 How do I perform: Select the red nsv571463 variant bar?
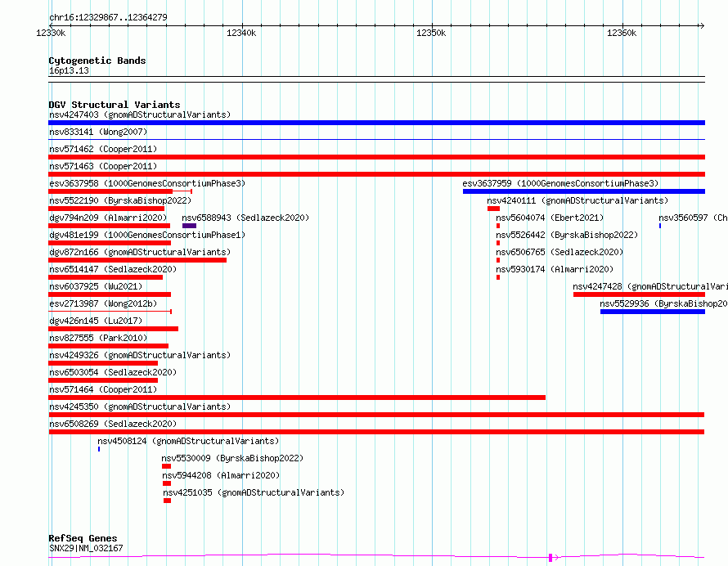(x=376, y=174)
